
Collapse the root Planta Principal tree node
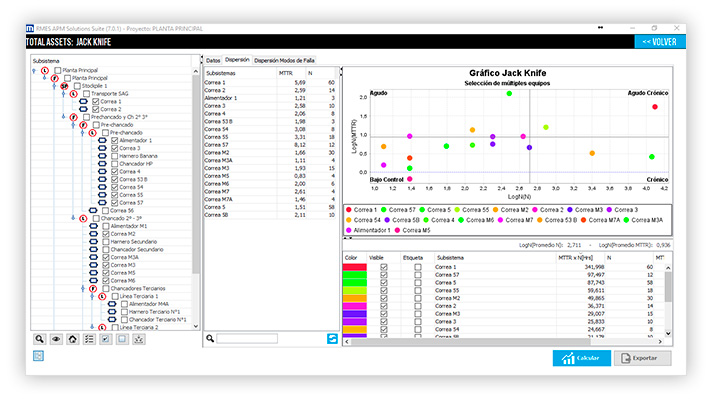click(35, 71)
